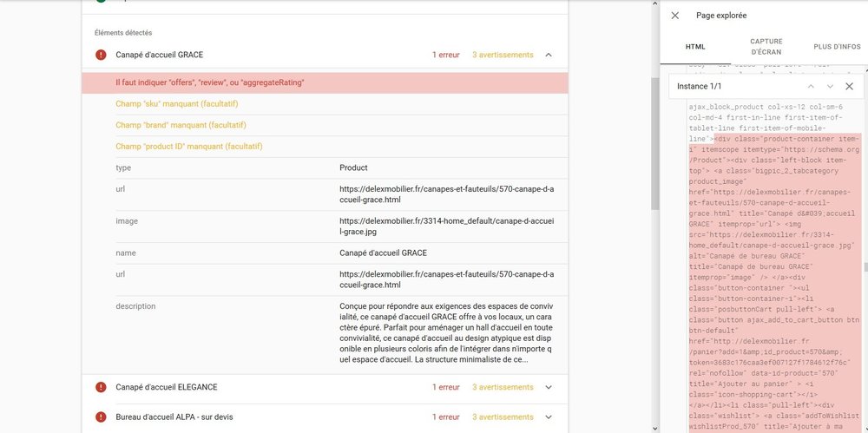Image resolution: width=868 pixels, height=433 pixels.
Task: Select the 'Champ product ID manquant' warning
Action: click(x=325, y=147)
